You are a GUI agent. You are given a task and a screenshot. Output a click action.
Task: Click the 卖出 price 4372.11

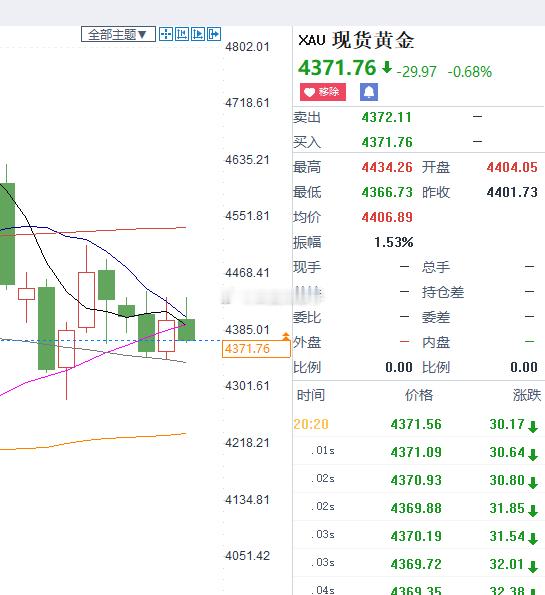(x=386, y=117)
